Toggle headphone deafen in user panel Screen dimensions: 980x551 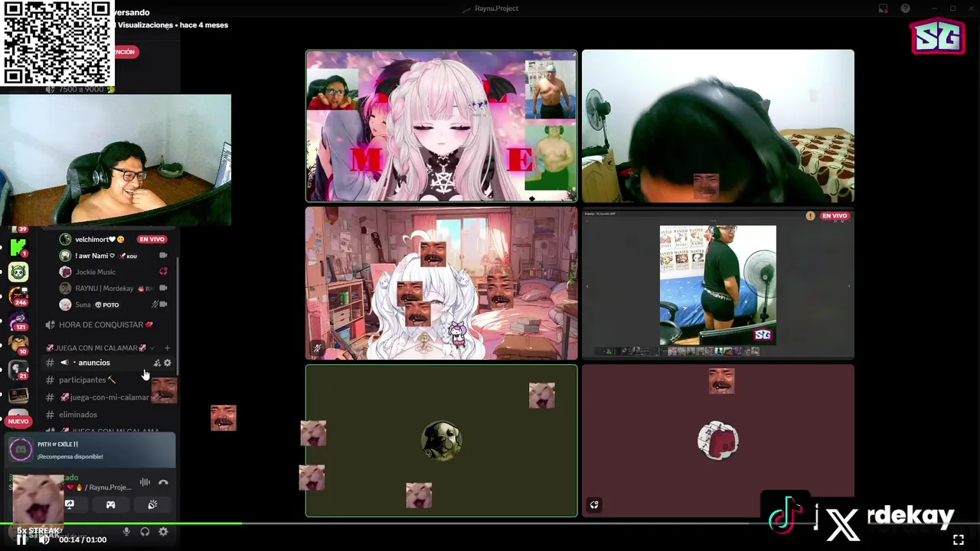point(145,532)
